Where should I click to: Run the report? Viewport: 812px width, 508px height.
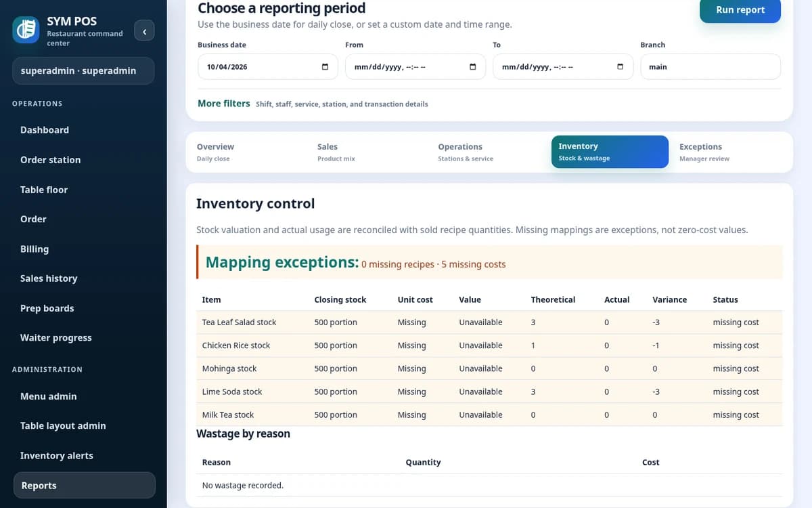740,10
